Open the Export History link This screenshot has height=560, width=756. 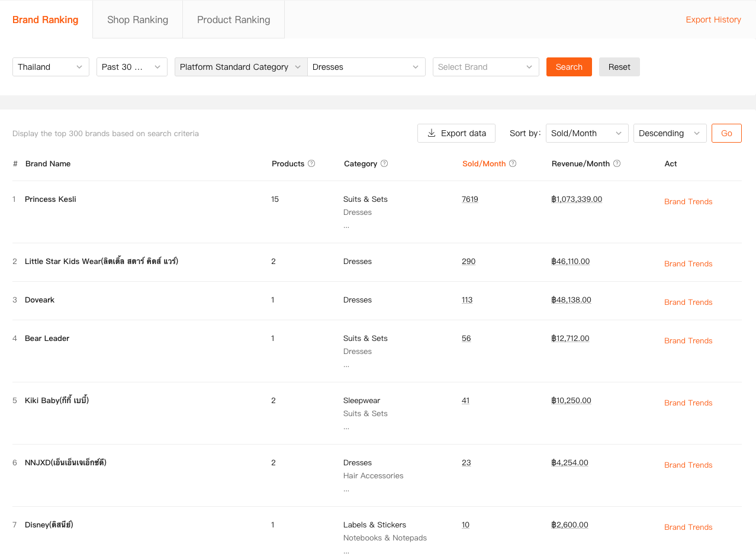pyautogui.click(x=713, y=20)
